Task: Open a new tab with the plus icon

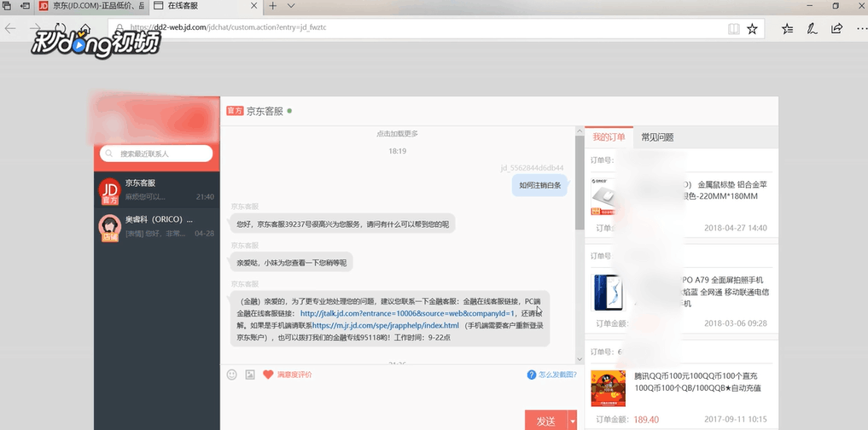Action: click(x=272, y=6)
